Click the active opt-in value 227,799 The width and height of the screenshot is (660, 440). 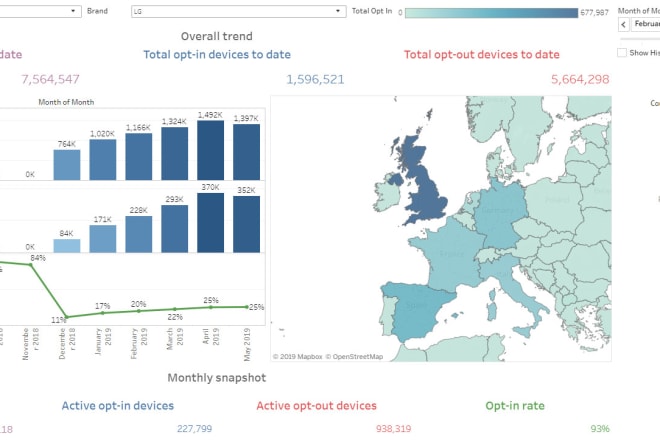[x=194, y=429]
